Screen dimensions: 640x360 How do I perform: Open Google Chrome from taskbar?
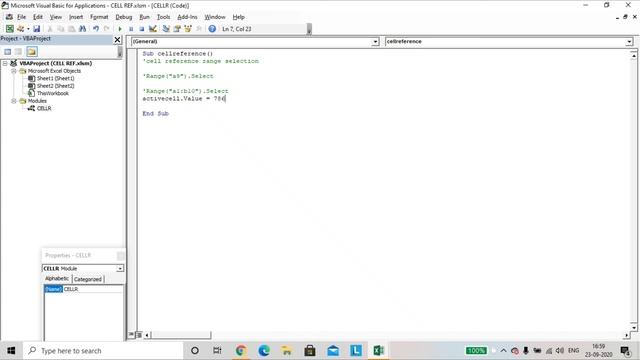[x=241, y=351]
